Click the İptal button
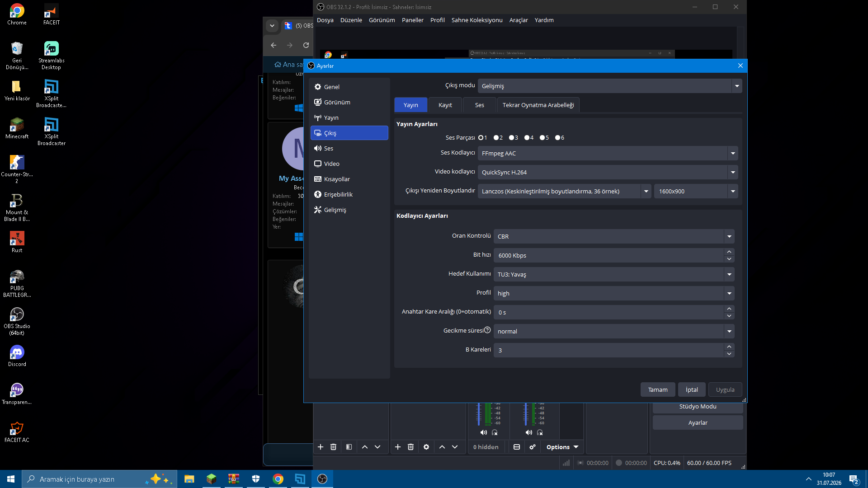 [692, 389]
